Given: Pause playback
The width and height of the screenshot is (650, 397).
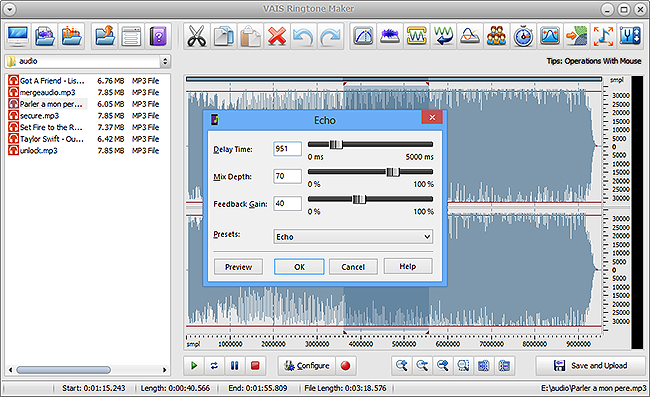Looking at the screenshot, I should (x=234, y=366).
